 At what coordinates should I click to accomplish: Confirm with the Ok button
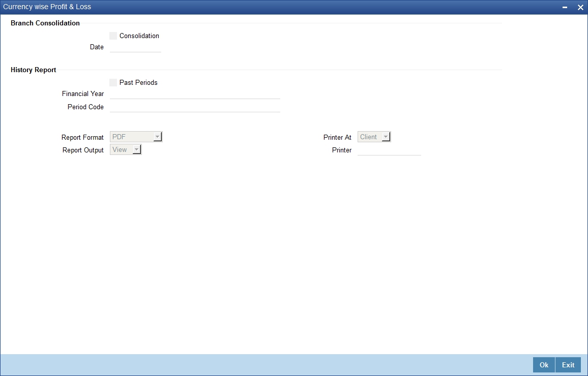point(544,365)
